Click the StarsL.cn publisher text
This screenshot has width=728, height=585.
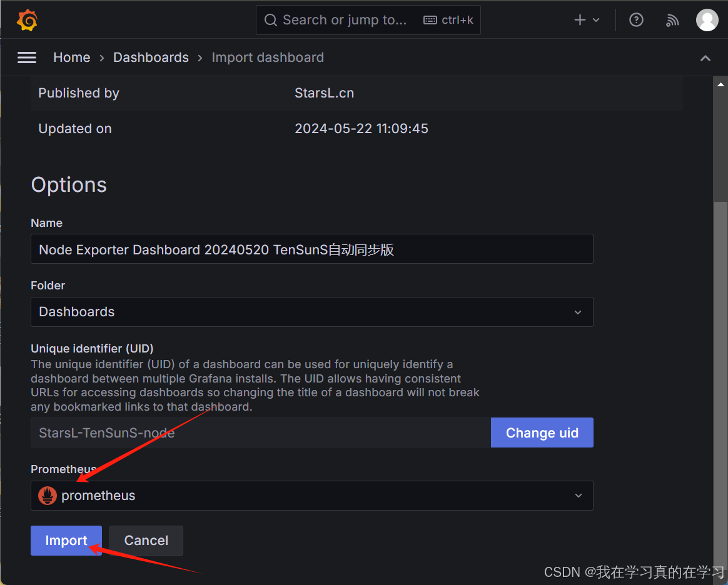coord(324,92)
